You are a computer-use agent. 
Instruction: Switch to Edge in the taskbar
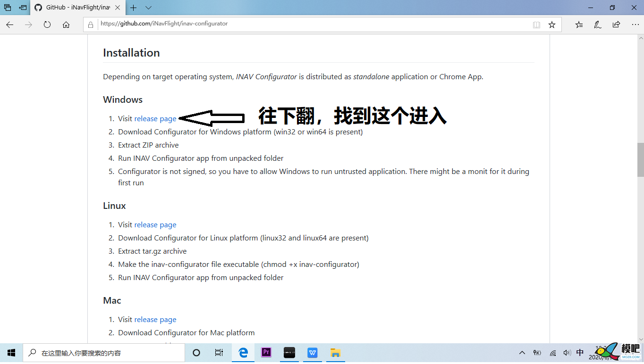coord(244,353)
